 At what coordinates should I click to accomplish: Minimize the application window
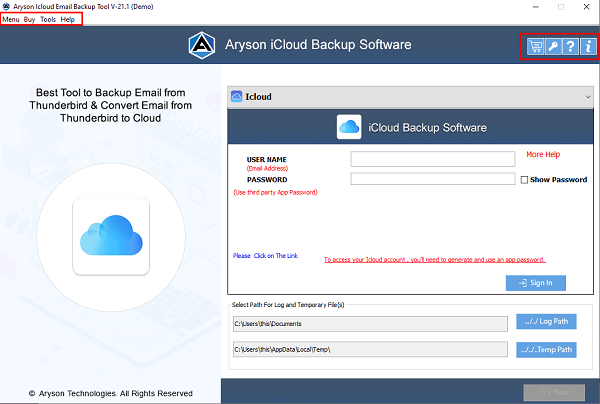pos(536,7)
